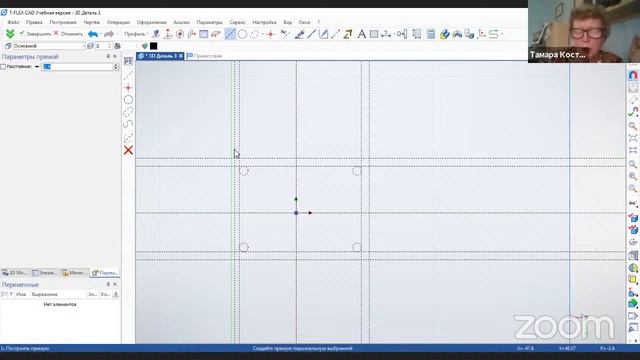Screen dimensions: 640x360
Task: Click the calculator-style icon in toolbar
Action: pos(431,34)
